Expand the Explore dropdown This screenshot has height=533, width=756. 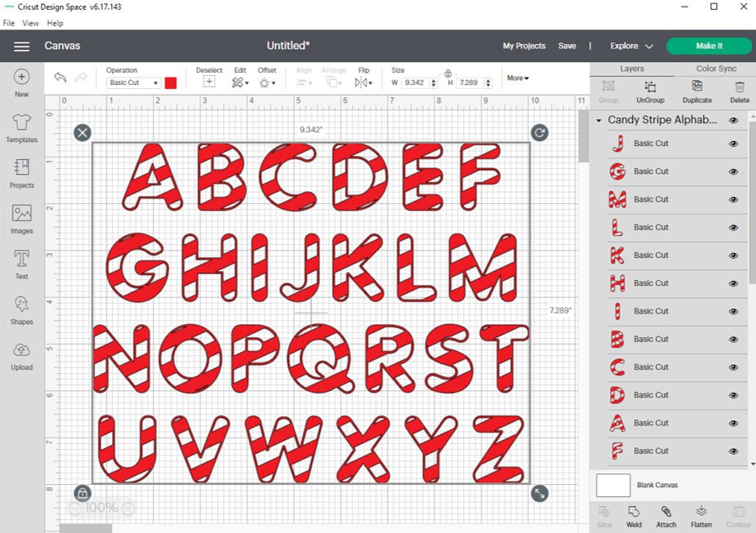[x=629, y=46]
